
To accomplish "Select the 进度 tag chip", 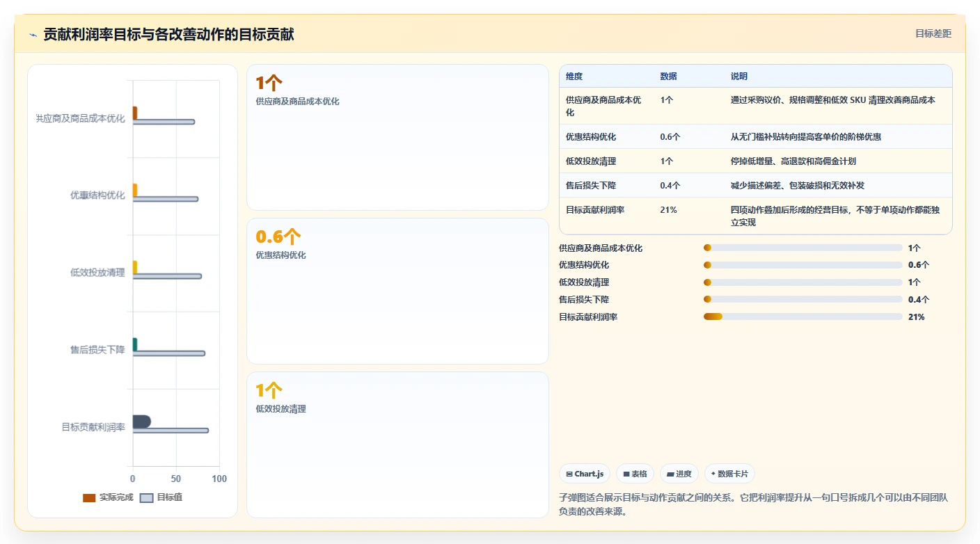I will click(679, 474).
